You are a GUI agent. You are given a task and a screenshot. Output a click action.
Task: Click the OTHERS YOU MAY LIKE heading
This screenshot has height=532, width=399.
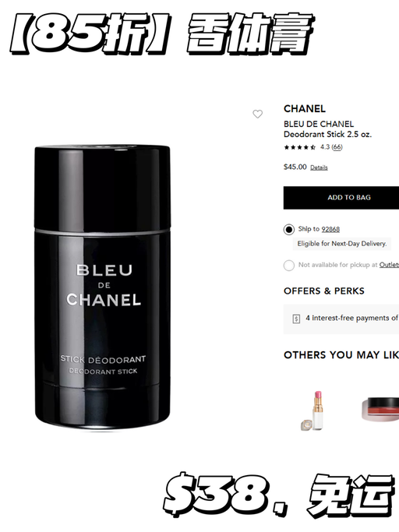tap(341, 355)
